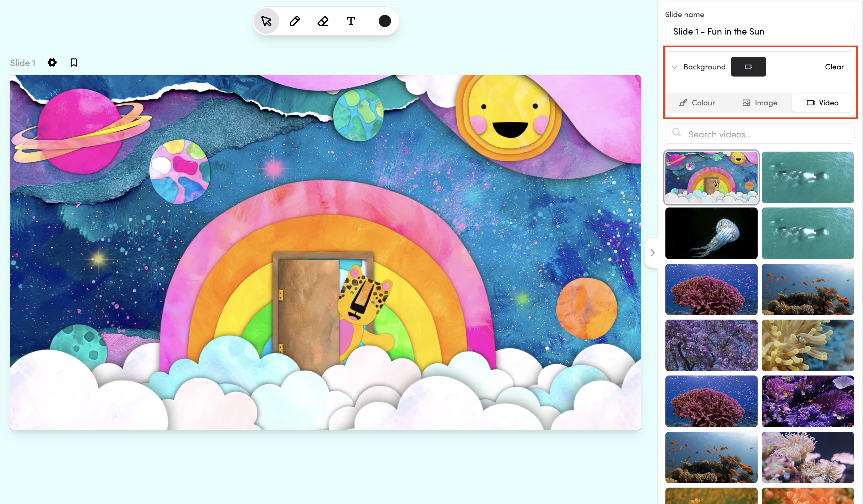Viewport: 863px width, 504px height.
Task: Select the rainbow space video thumbnail
Action: 711,177
